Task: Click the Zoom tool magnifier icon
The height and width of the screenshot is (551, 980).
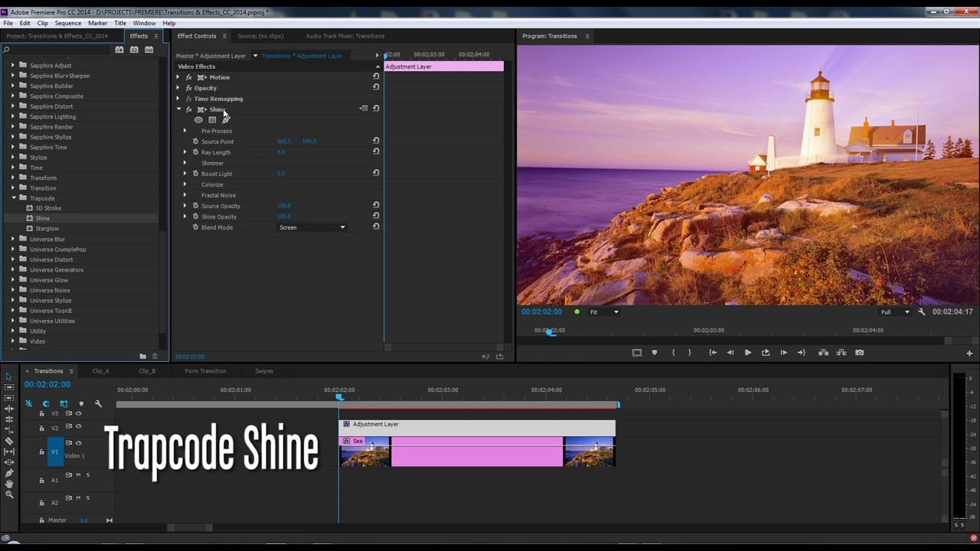Action: click(x=9, y=495)
